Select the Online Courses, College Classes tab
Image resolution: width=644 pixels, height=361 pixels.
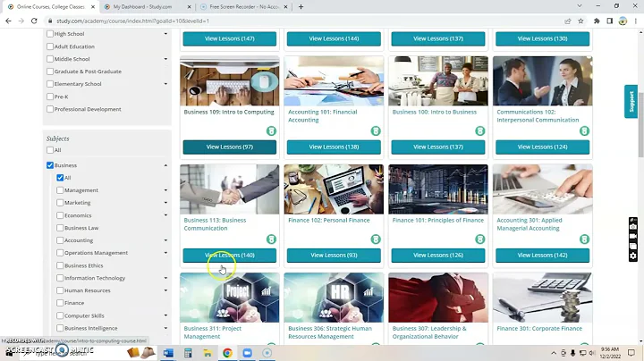pos(51,7)
